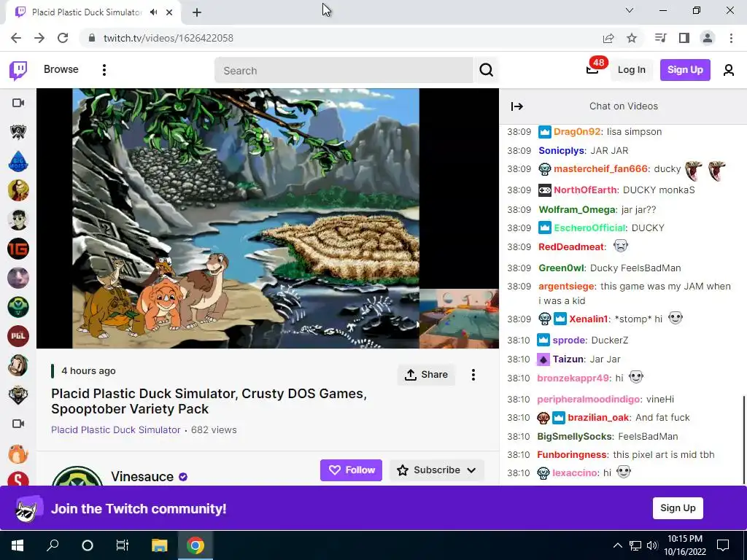The image size is (747, 560).
Task: Open the Vinesauce channel name link
Action: (142, 477)
